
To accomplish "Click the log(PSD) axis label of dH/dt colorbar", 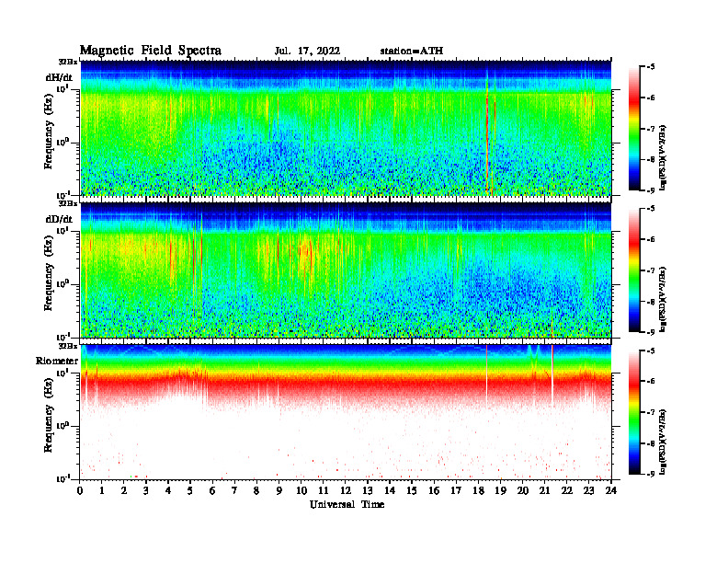I will 663,157.
